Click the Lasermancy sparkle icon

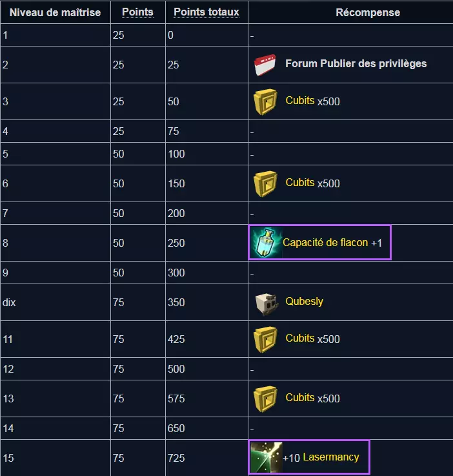(x=265, y=457)
